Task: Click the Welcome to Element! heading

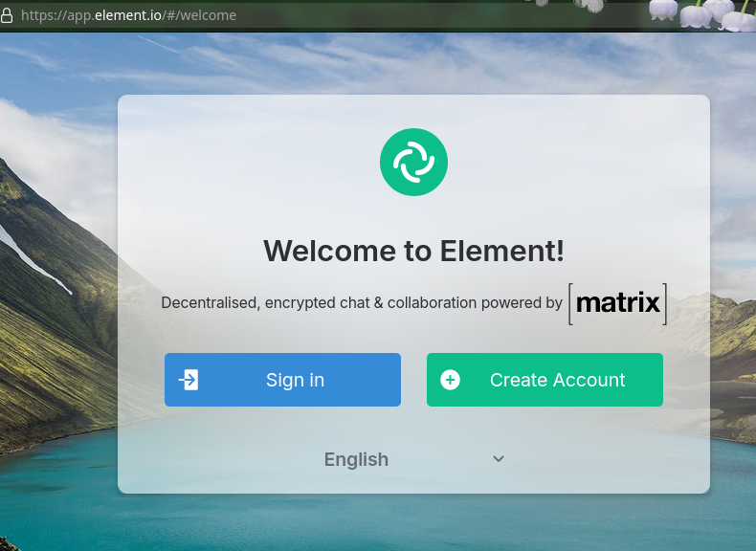Action: pyautogui.click(x=413, y=252)
